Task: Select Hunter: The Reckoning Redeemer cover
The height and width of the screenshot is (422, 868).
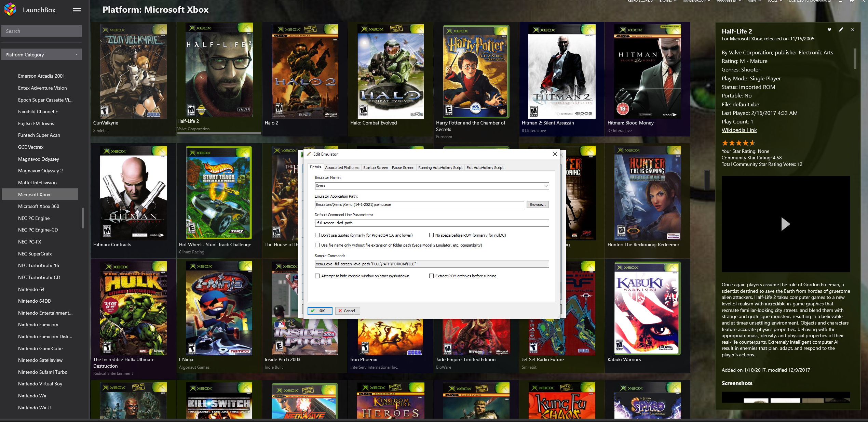Action: point(647,193)
